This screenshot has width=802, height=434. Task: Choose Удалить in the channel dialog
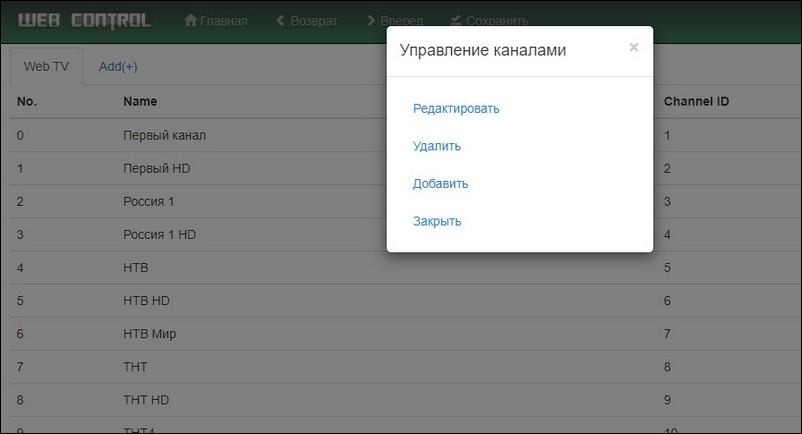tap(436, 146)
